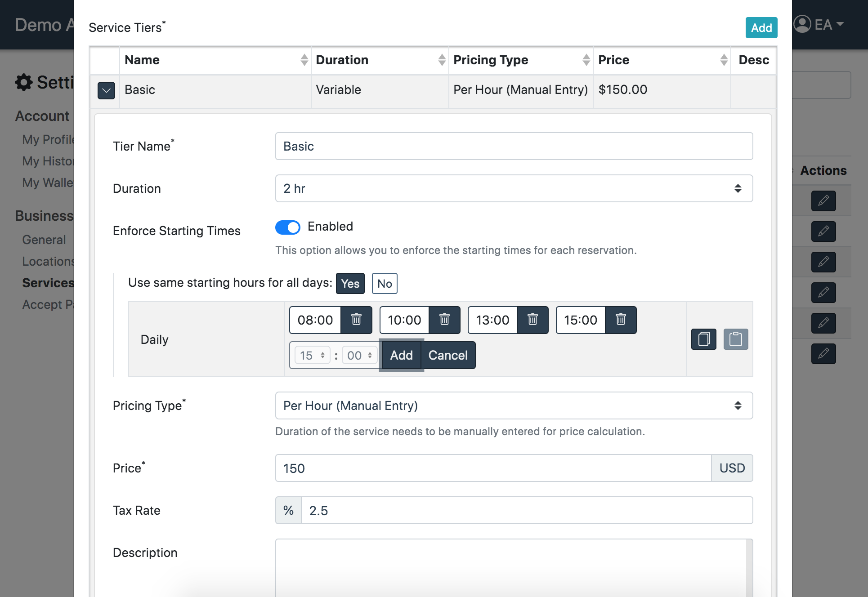This screenshot has height=597, width=868.
Task: Remove the 13:00 starting time
Action: tap(532, 320)
